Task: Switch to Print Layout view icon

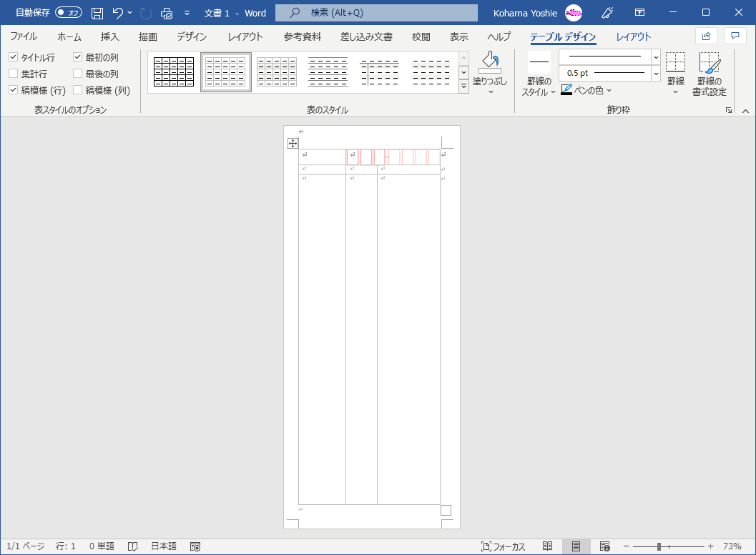Action: pyautogui.click(x=576, y=546)
